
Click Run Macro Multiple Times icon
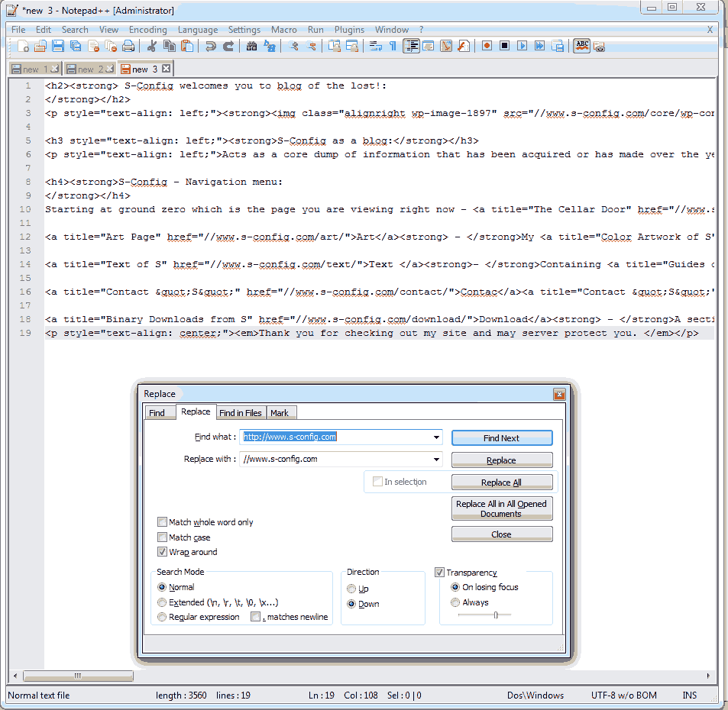pyautogui.click(x=539, y=46)
